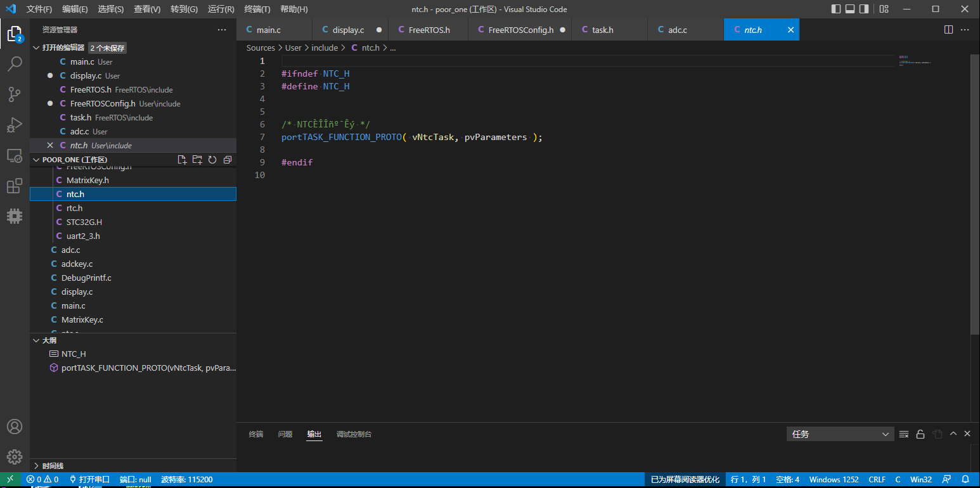Image resolution: width=980 pixels, height=488 pixels.
Task: Collapse the POOR_ONE workspace section
Action: click(36, 160)
